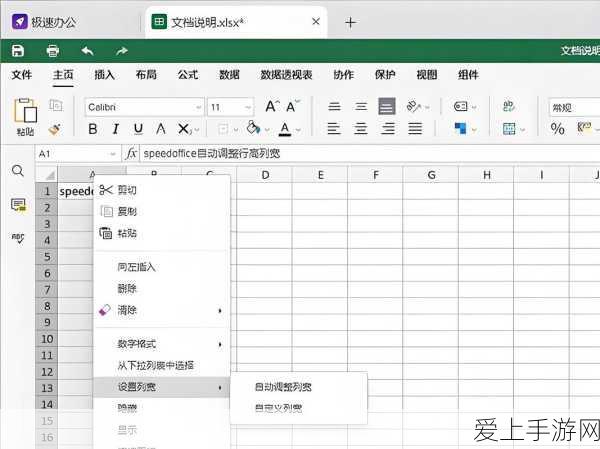Image resolution: width=600 pixels, height=449 pixels.
Task: Activate the format painter brush
Action: pyautogui.click(x=55, y=129)
